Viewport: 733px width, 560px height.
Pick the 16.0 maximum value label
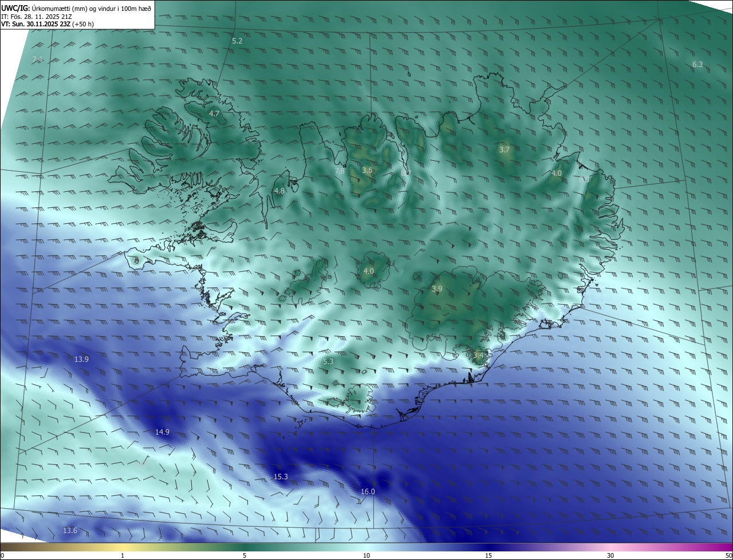click(368, 492)
